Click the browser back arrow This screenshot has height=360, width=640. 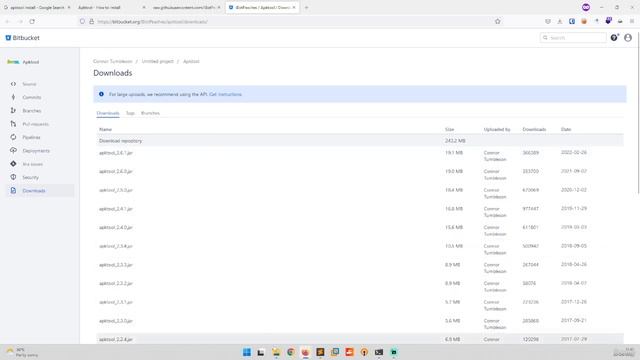7,21
